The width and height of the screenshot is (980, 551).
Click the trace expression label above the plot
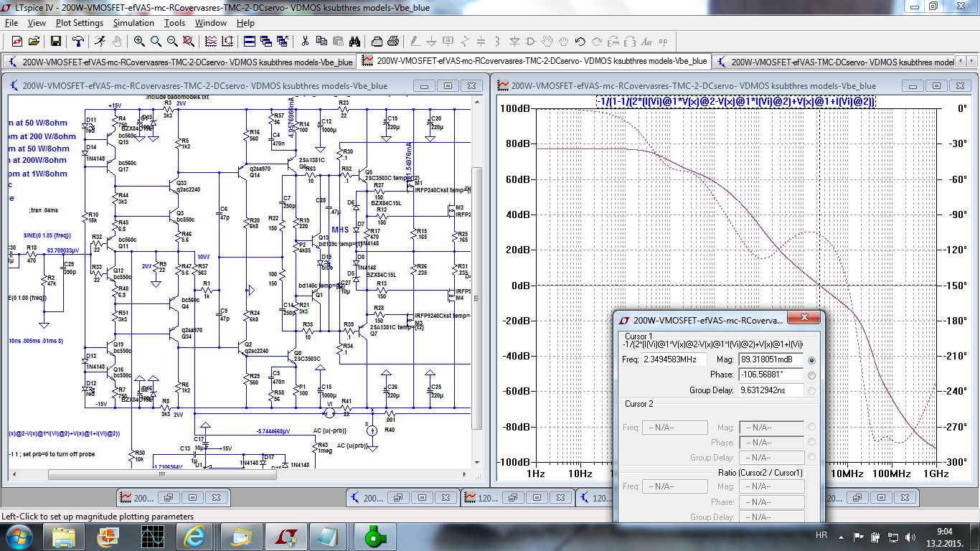coord(736,102)
